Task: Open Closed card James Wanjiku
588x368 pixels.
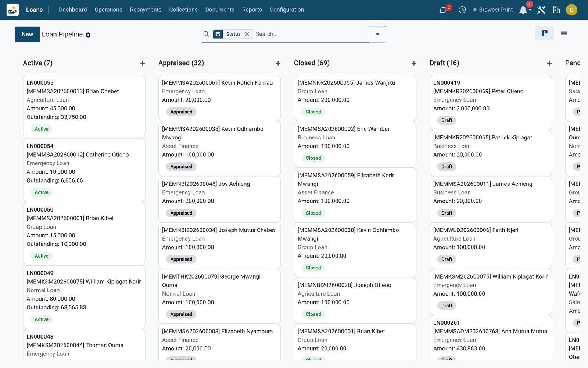Action: (355, 98)
